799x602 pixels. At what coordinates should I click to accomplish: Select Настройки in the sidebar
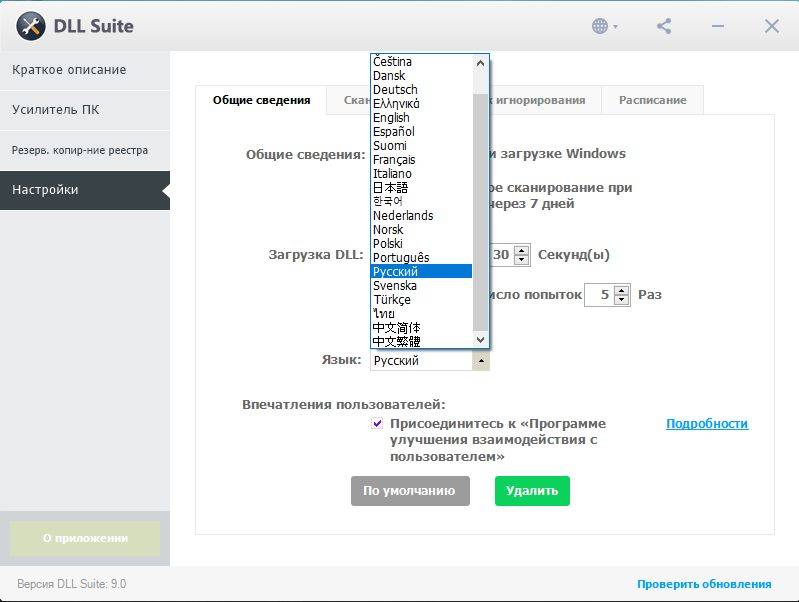(85, 190)
